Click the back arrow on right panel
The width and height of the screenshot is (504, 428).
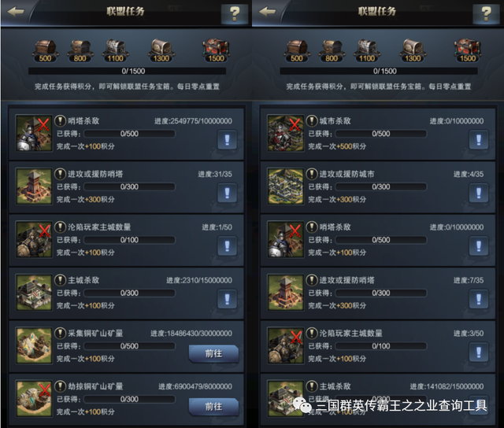(268, 12)
